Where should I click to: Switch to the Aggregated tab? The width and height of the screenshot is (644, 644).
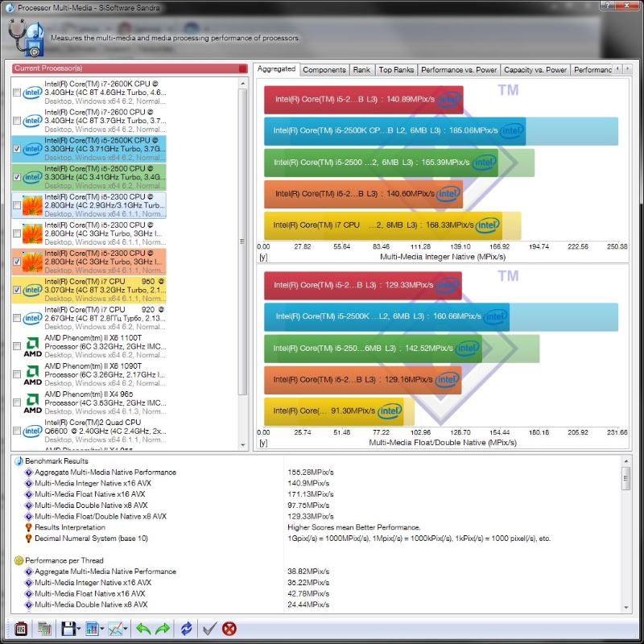pyautogui.click(x=276, y=69)
